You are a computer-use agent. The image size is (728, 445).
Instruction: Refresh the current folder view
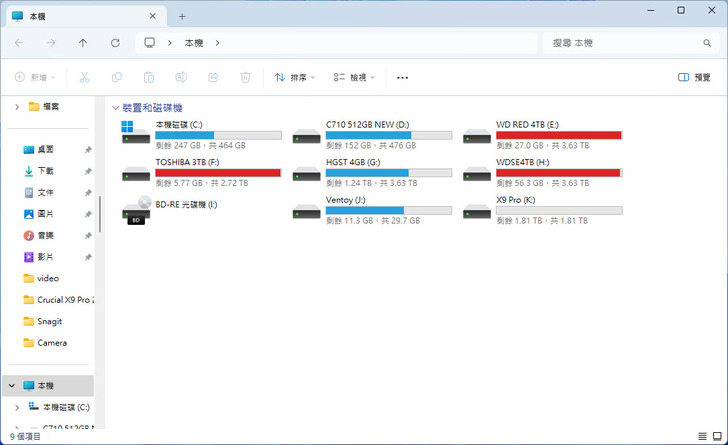(x=115, y=43)
